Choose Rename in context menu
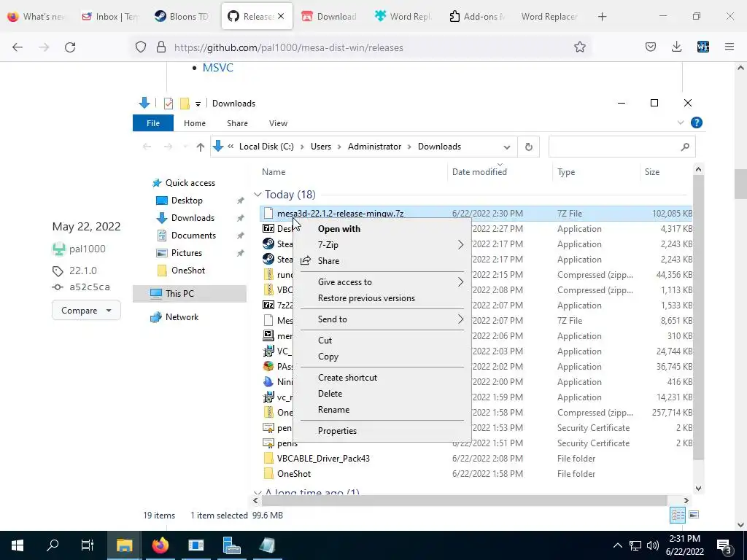The image size is (747, 560). [x=382, y=410]
